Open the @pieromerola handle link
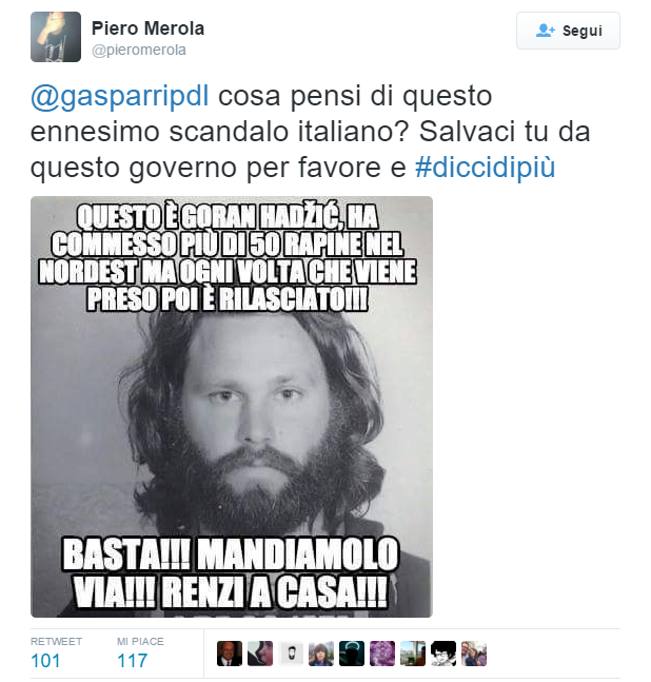651x682 pixels. (x=139, y=50)
